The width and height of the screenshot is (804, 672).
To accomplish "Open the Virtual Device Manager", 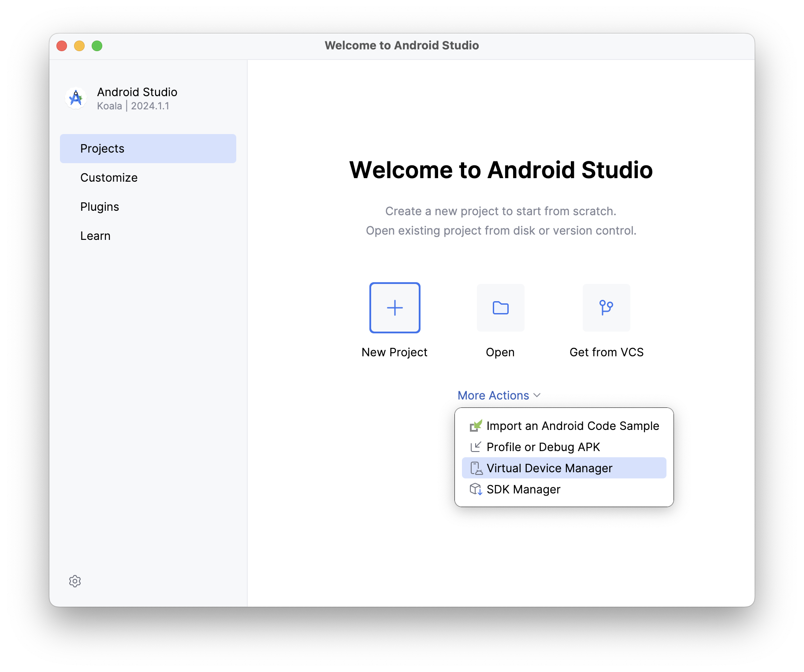I will pos(549,468).
